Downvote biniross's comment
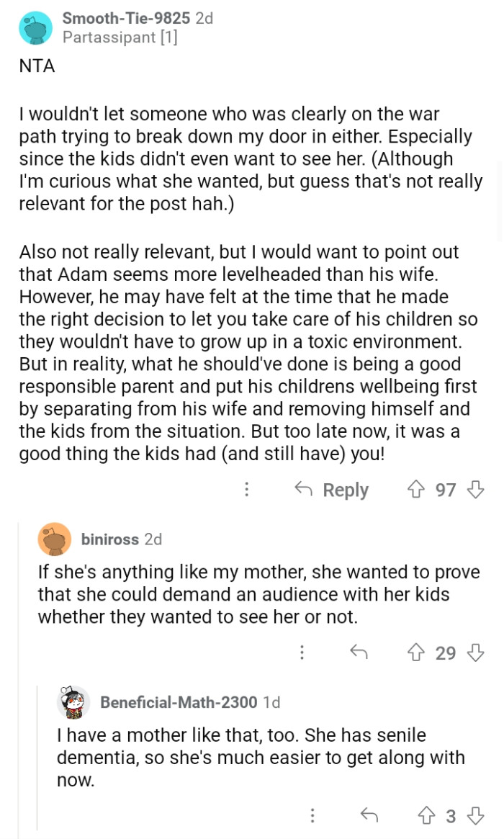Image resolution: width=504 pixels, height=839 pixels. (x=476, y=653)
